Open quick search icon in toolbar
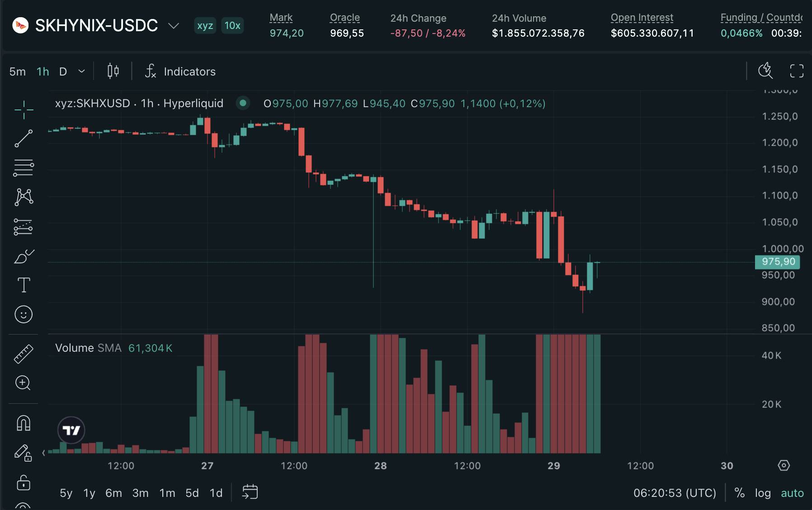This screenshot has width=812, height=510. pyautogui.click(x=765, y=71)
